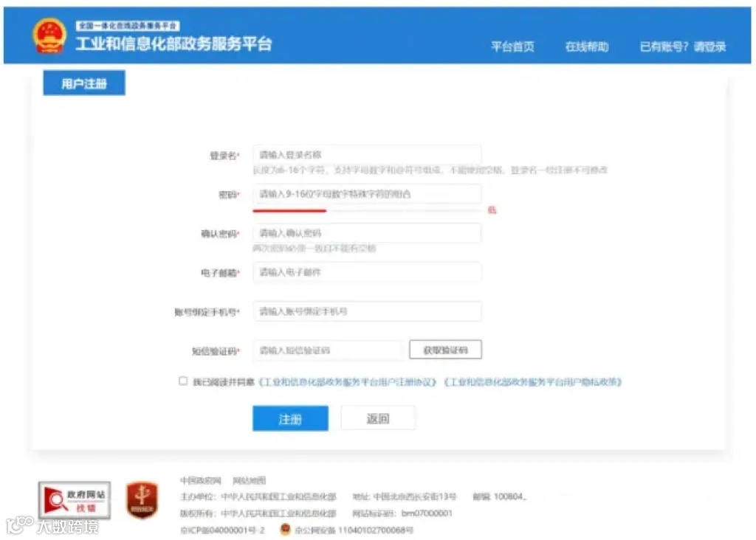
Task: Click the blue 注册 button
Action: click(x=290, y=418)
